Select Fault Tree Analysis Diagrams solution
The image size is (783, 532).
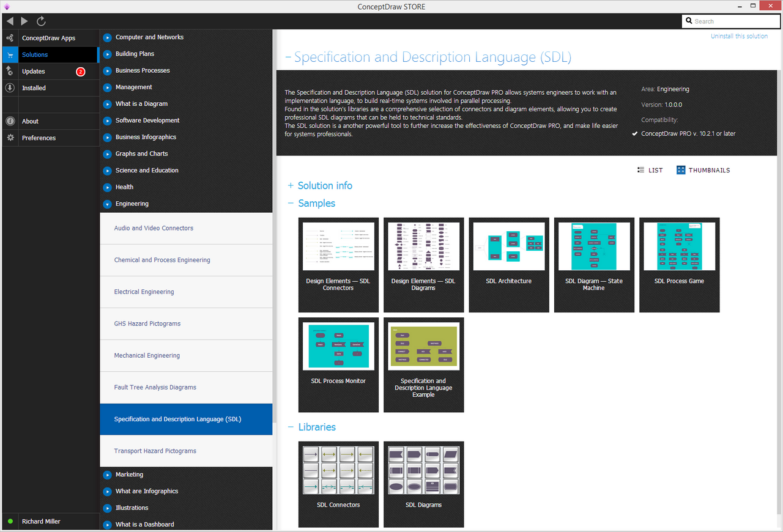click(x=186, y=387)
